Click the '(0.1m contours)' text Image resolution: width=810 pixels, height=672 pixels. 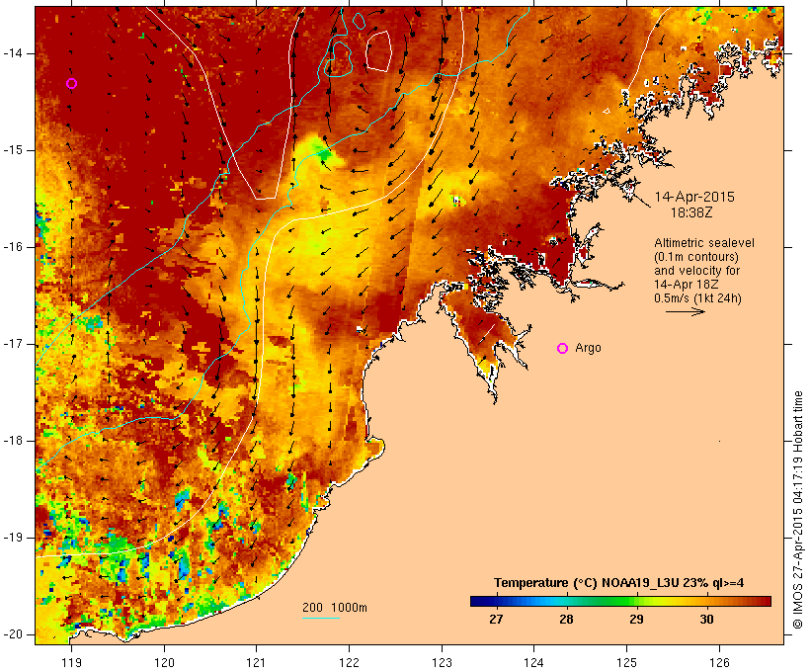pos(695,257)
